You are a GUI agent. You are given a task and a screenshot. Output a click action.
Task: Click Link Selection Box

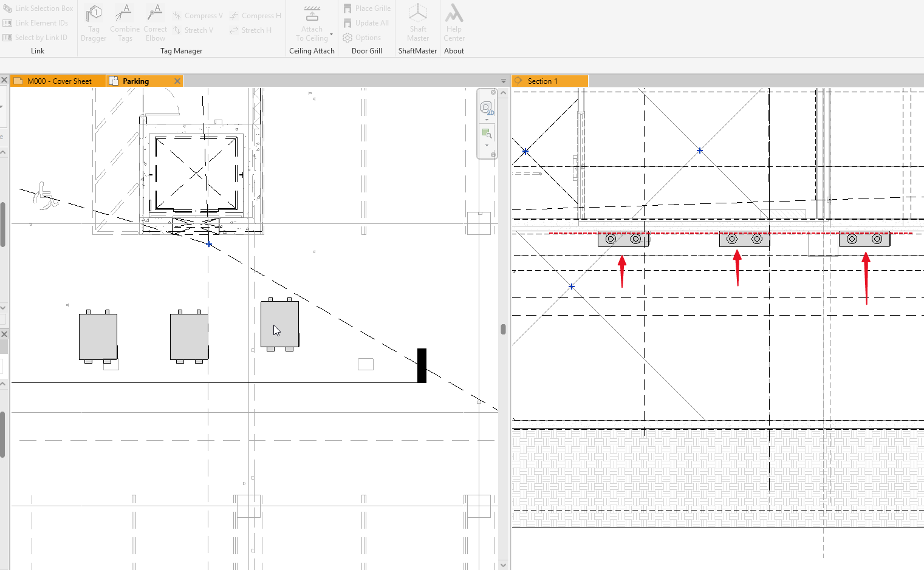point(38,8)
